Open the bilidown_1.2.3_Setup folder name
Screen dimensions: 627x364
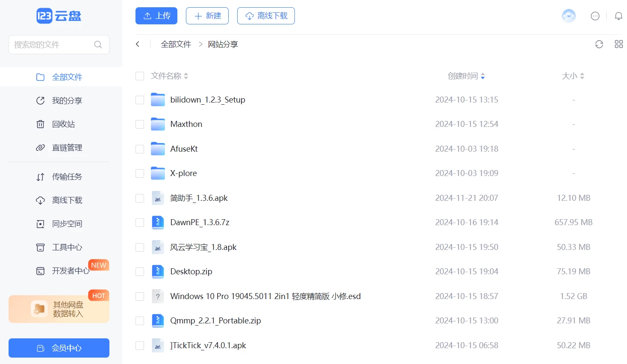coord(208,100)
